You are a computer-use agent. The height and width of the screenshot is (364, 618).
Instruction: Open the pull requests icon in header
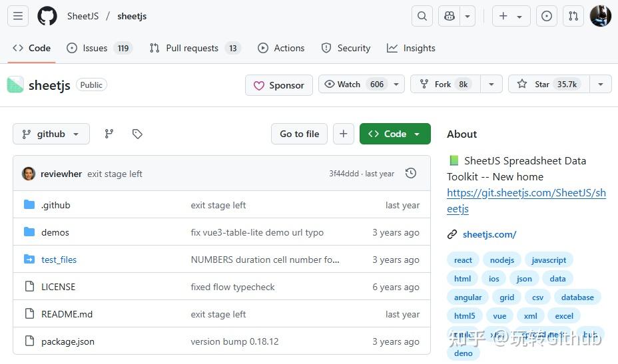573,16
